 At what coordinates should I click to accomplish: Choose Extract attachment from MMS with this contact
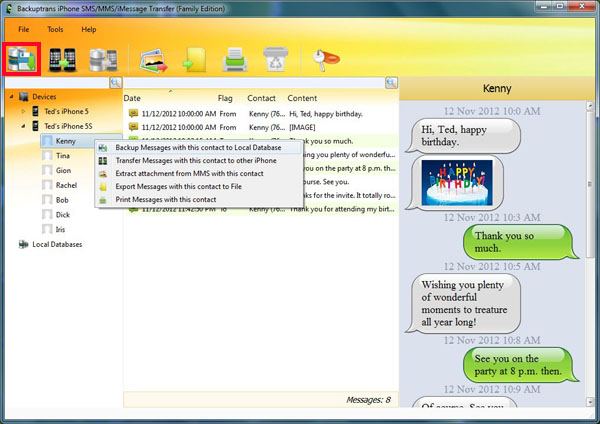(198, 174)
